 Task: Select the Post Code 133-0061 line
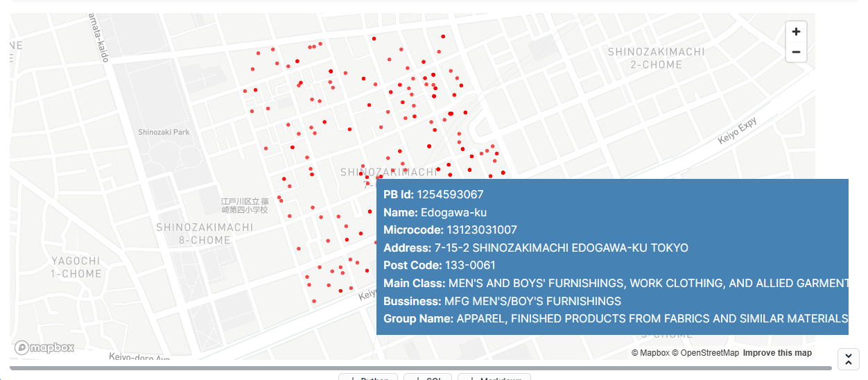(x=440, y=265)
